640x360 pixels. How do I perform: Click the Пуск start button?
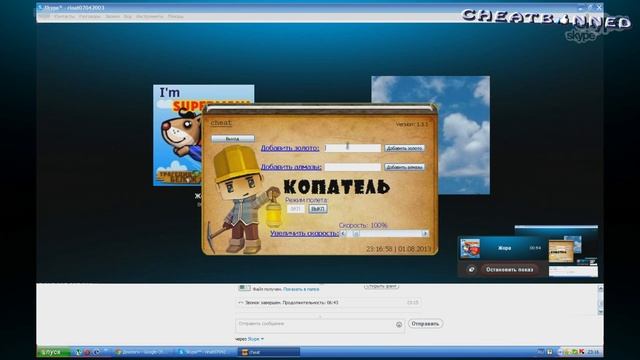coord(53,352)
